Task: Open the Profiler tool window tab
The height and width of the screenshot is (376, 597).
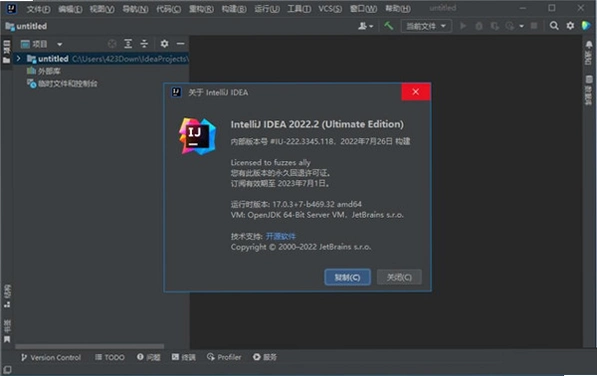Action: (224, 357)
